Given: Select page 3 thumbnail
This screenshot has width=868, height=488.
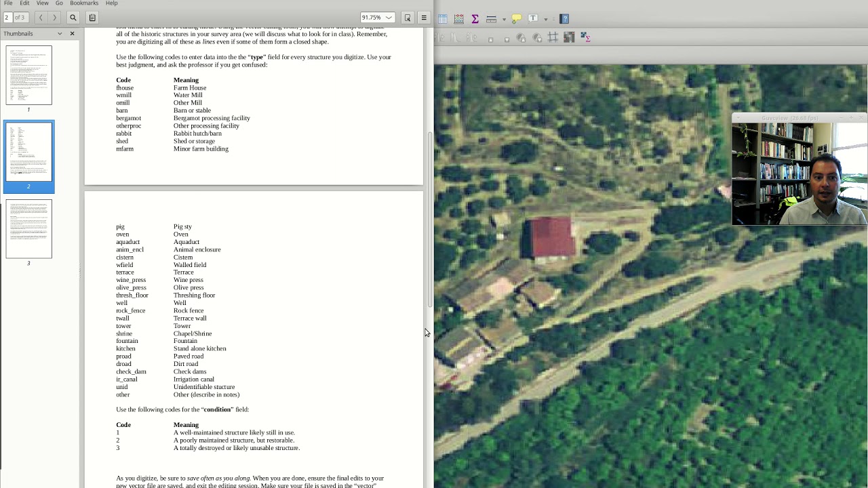Looking at the screenshot, I should (x=28, y=228).
